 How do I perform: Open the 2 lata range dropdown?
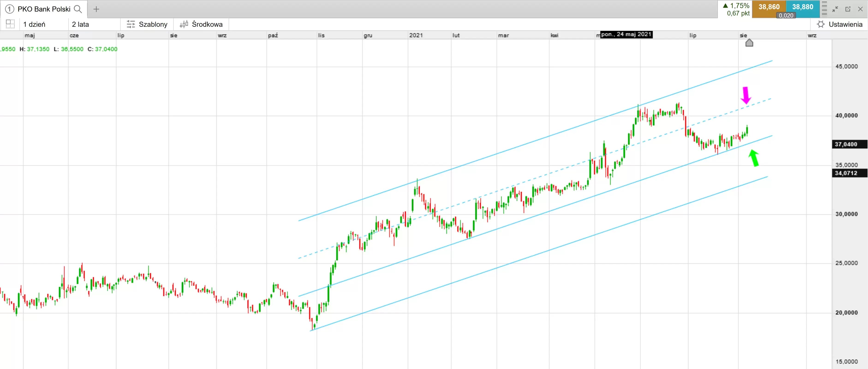[81, 24]
